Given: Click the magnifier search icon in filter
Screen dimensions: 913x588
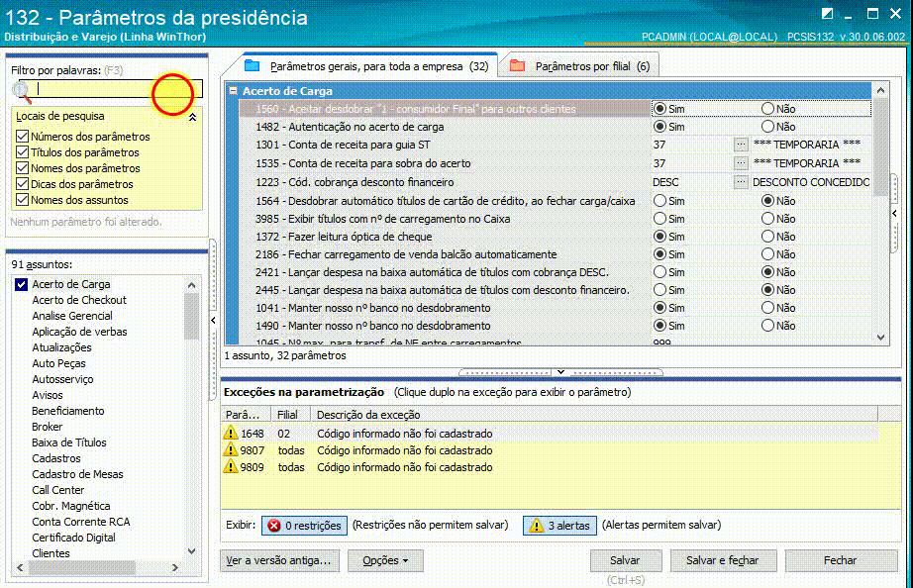Looking at the screenshot, I should 22,91.
